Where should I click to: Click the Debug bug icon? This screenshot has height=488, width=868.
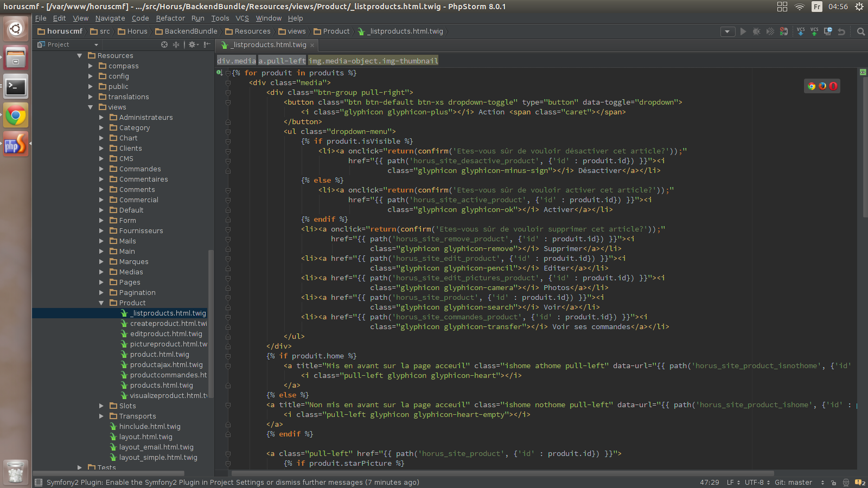point(756,31)
